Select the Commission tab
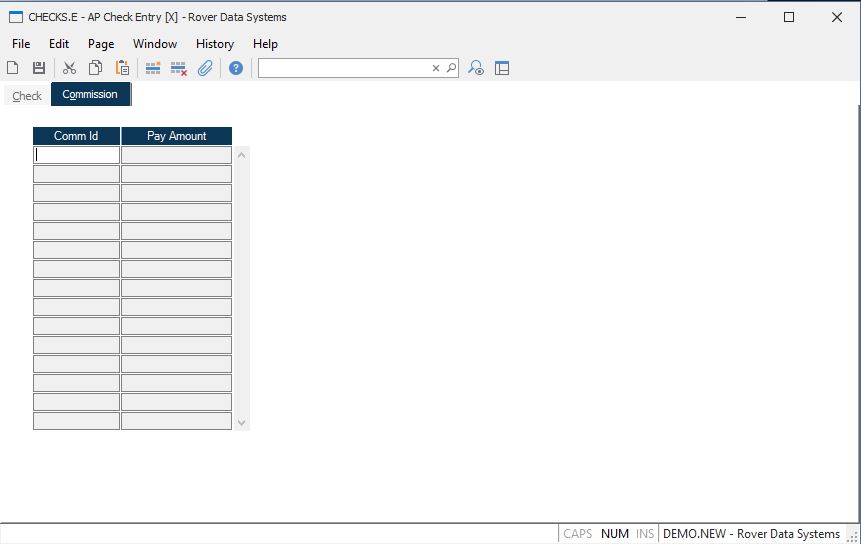Screen dimensions: 861x544 90,95
